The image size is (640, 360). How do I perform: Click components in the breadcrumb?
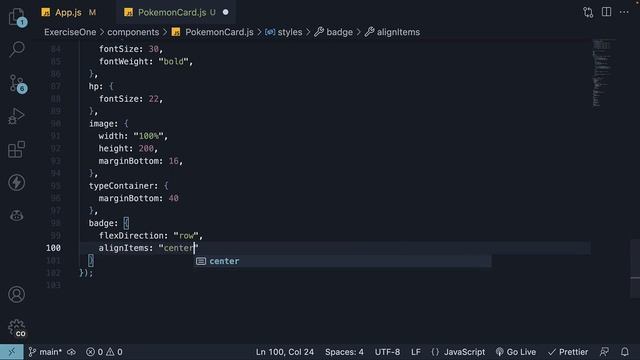(x=133, y=32)
